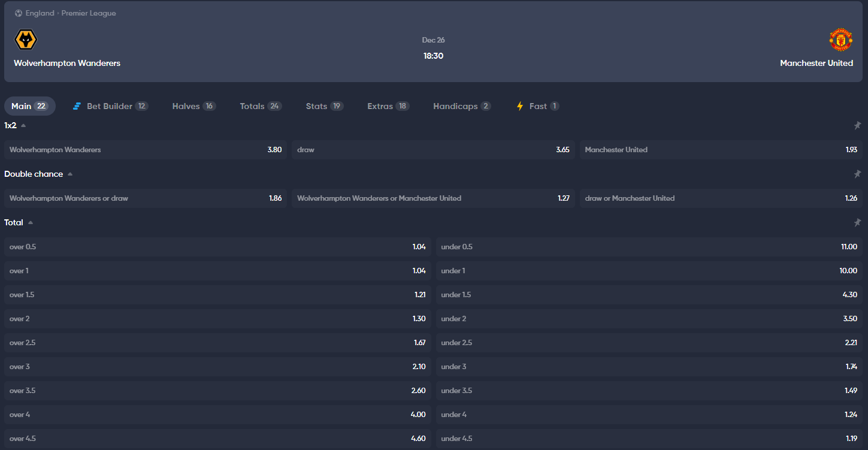This screenshot has width=868, height=450.
Task: Bet on Wolverhampton Wanderers win at 3.80
Action: pos(146,150)
